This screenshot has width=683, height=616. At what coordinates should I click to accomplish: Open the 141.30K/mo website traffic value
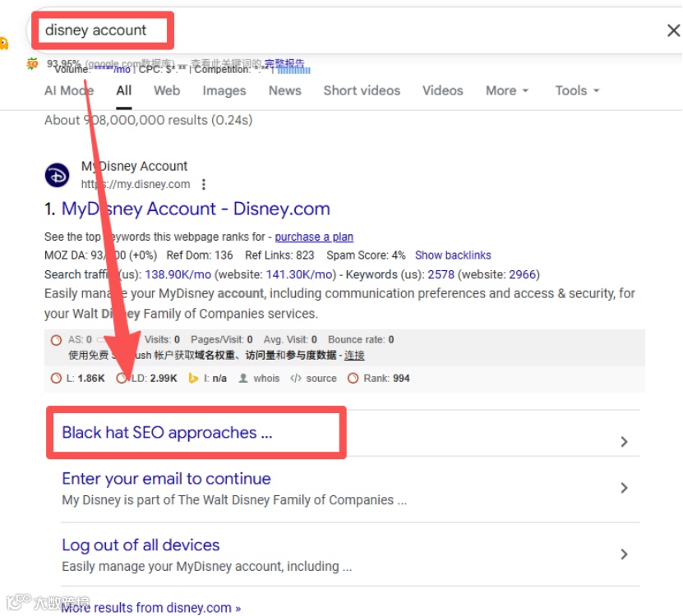pos(299,274)
